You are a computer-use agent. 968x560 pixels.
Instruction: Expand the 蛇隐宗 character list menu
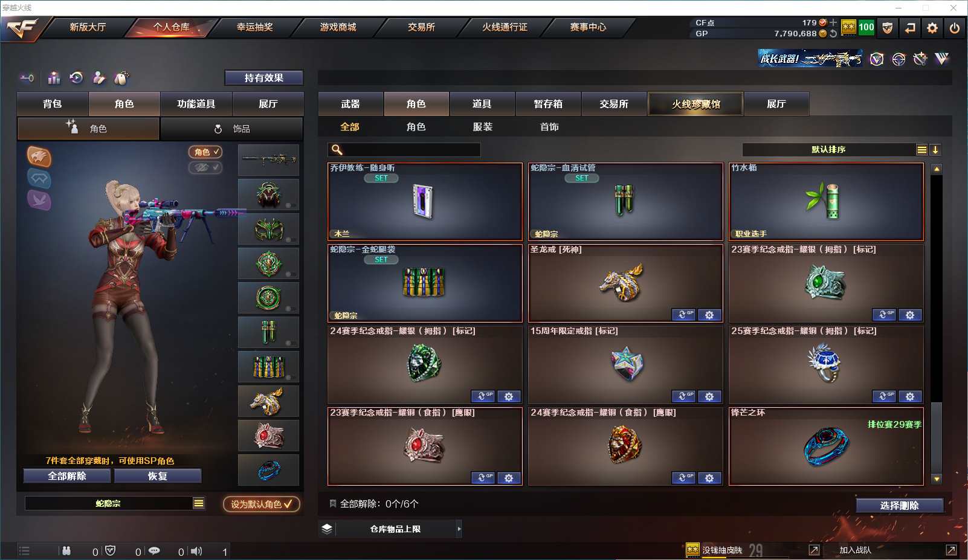[198, 503]
